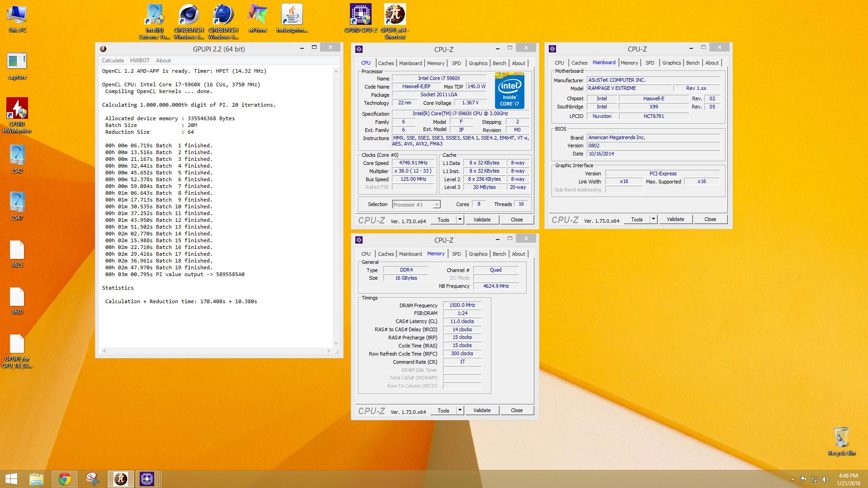
Task: Open Memory tab in CPU tab window
Action: click(436, 63)
